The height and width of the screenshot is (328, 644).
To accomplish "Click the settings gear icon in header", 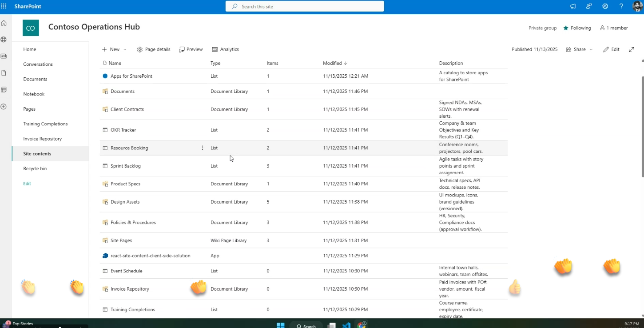I will pos(605,6).
